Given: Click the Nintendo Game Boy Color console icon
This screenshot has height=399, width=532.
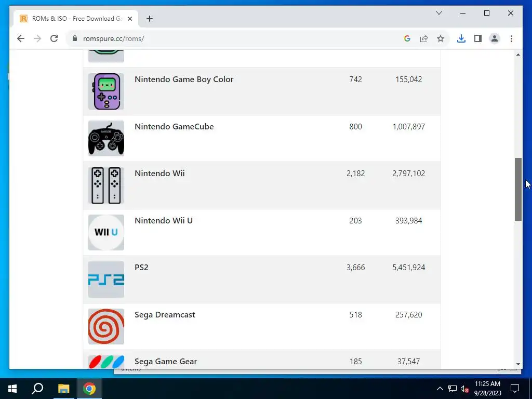Looking at the screenshot, I should click(x=106, y=91).
